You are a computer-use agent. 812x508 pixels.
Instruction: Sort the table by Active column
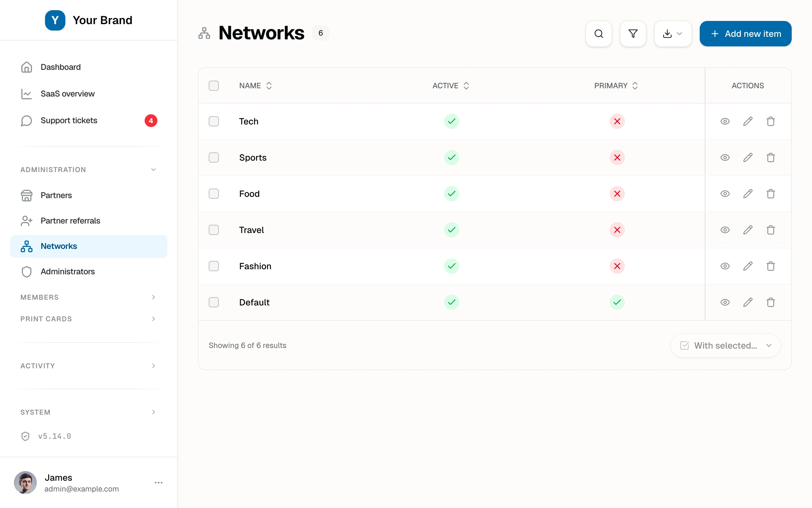[451, 86]
